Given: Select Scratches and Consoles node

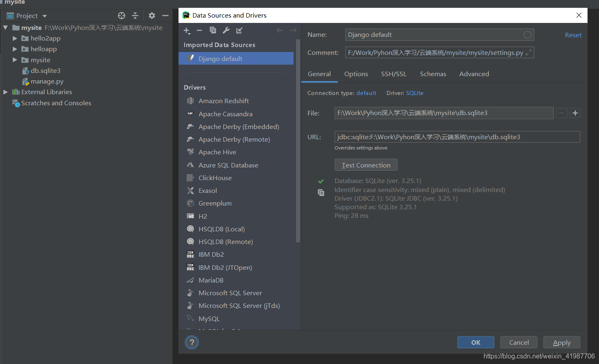Looking at the screenshot, I should (56, 103).
